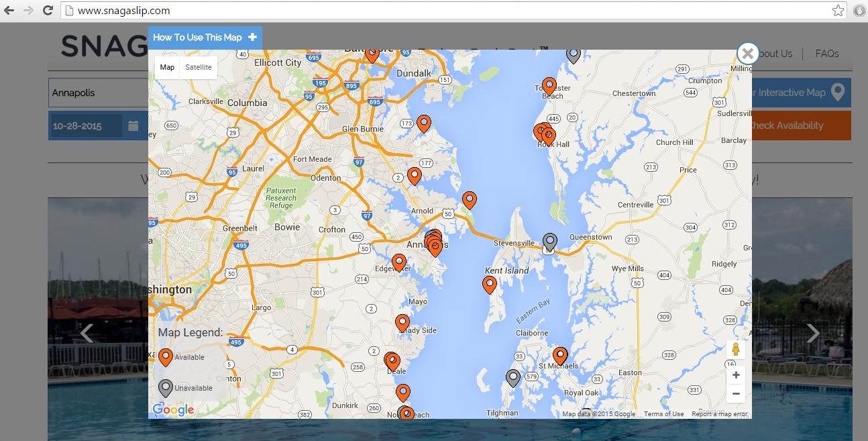
Task: Click the 10-28-2015 date field
Action: 87,126
